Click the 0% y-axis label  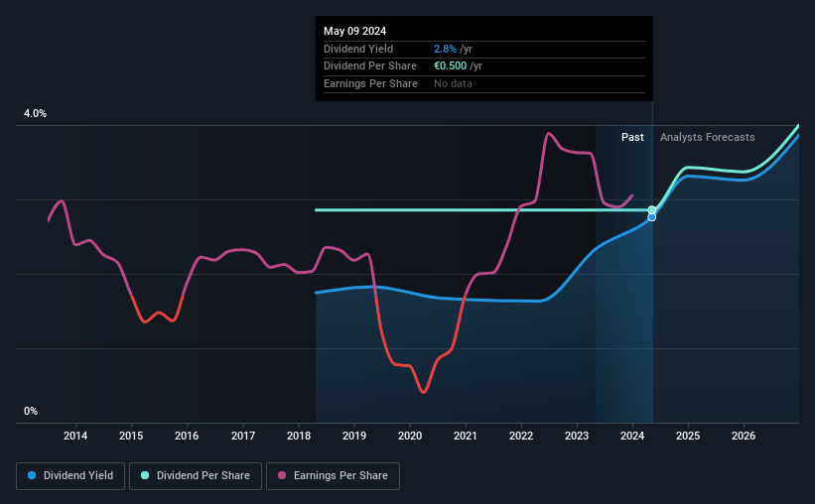tap(31, 411)
